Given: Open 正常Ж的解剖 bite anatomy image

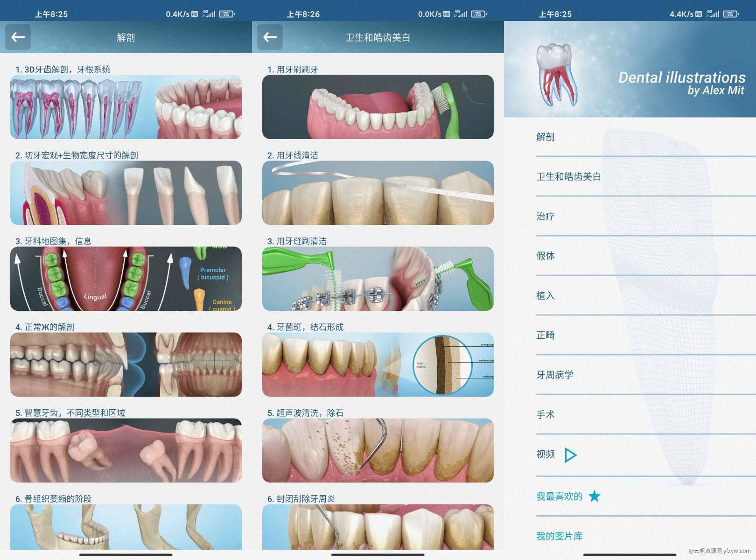Looking at the screenshot, I should [x=126, y=364].
